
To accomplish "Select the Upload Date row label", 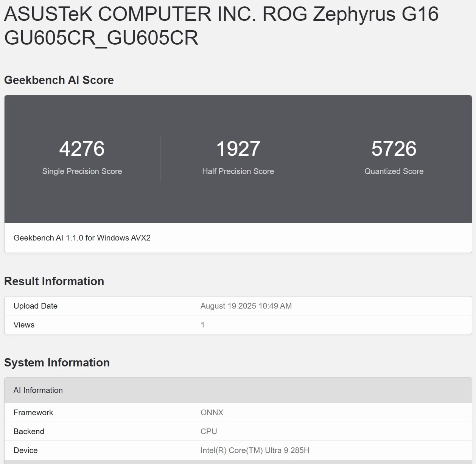I will [36, 306].
